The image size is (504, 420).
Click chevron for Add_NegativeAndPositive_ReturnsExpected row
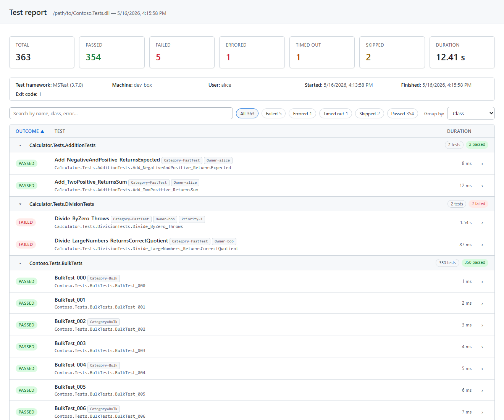click(x=482, y=164)
